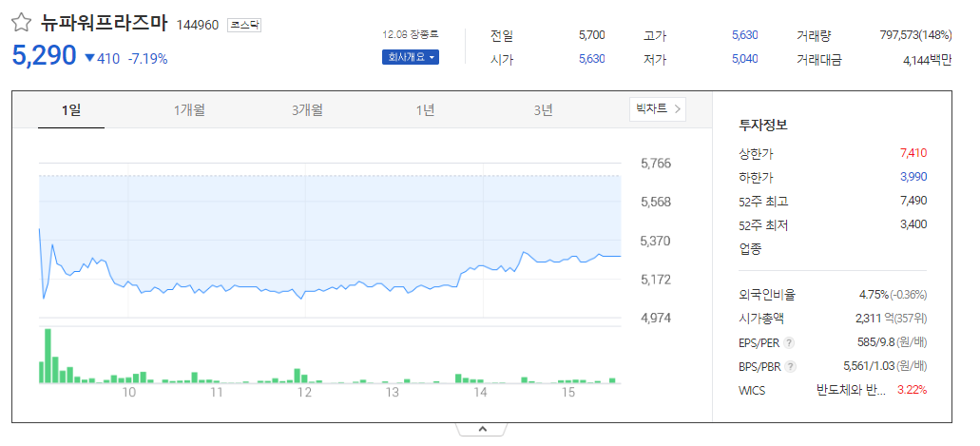Viewport: 980px width, 446px height.
Task: Switch to the 3개월 chart tab
Action: (307, 110)
